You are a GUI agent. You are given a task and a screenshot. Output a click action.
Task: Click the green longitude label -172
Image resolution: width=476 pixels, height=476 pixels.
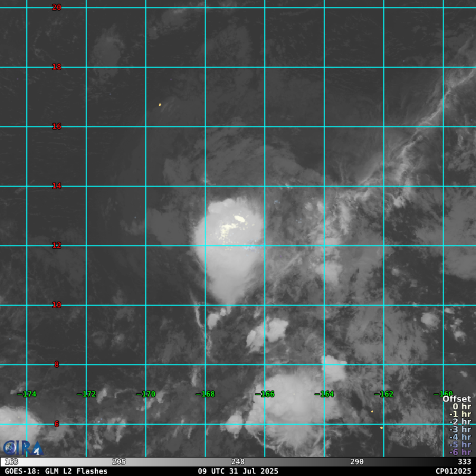pos(86,394)
